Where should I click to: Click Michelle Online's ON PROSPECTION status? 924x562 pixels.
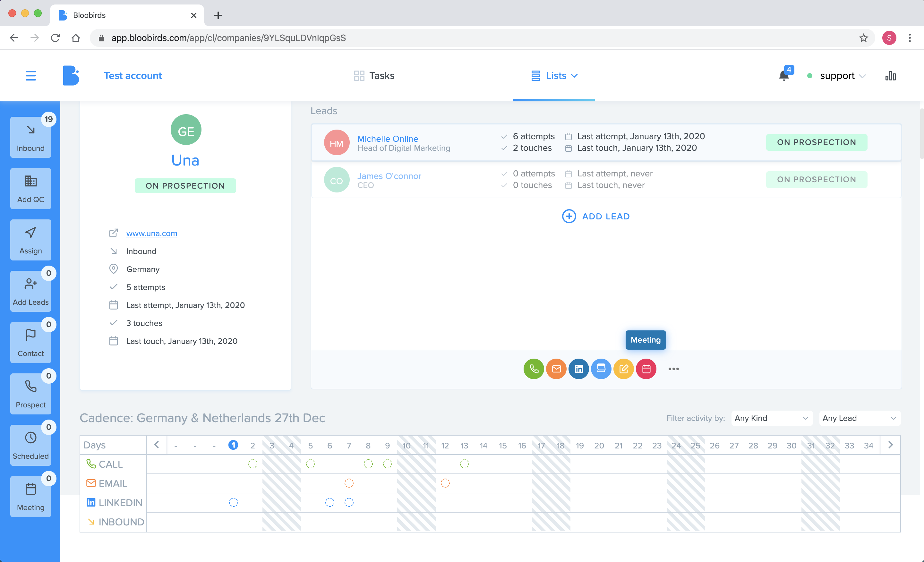[x=817, y=142]
